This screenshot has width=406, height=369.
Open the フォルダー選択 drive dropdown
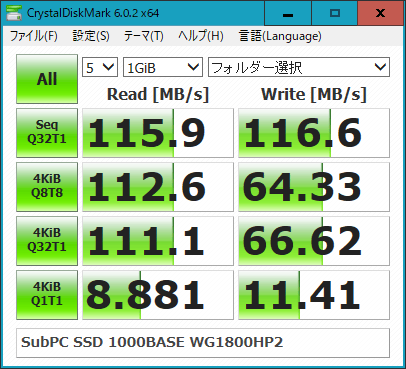pyautogui.click(x=299, y=67)
